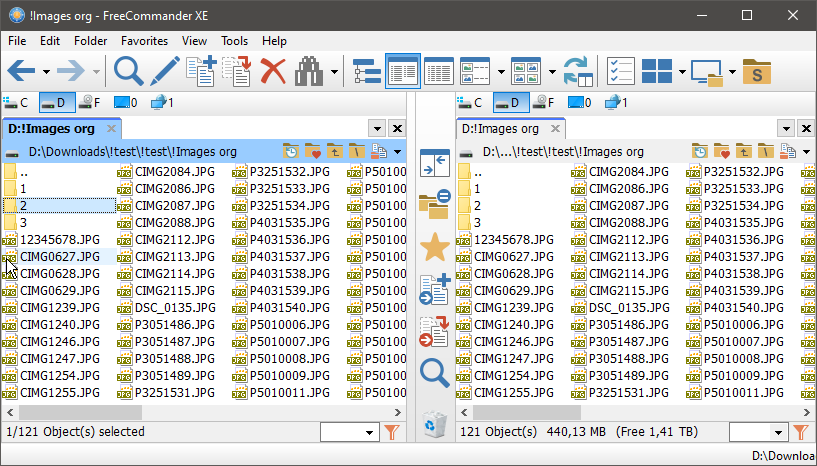Open the recycle bin icon
817x466 pixels.
point(435,424)
